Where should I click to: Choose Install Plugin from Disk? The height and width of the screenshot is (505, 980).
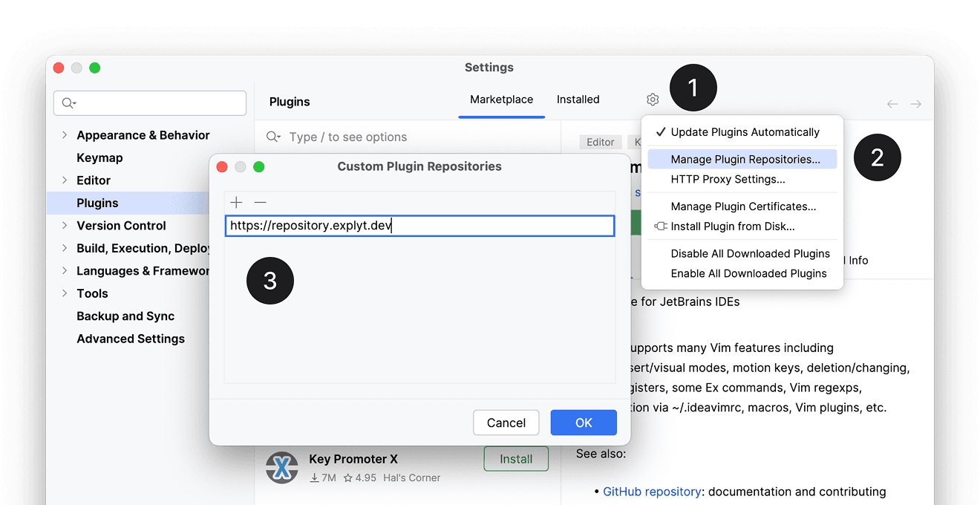(x=732, y=227)
